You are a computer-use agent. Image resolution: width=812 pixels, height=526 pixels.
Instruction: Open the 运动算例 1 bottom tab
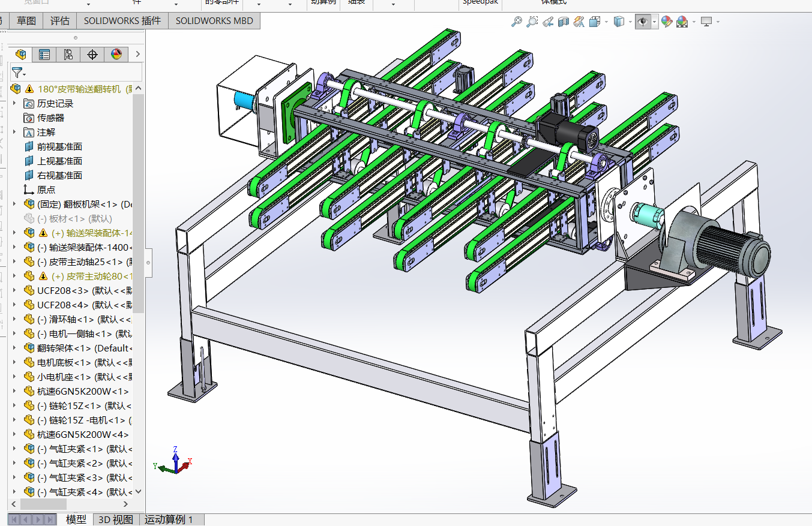click(x=169, y=519)
